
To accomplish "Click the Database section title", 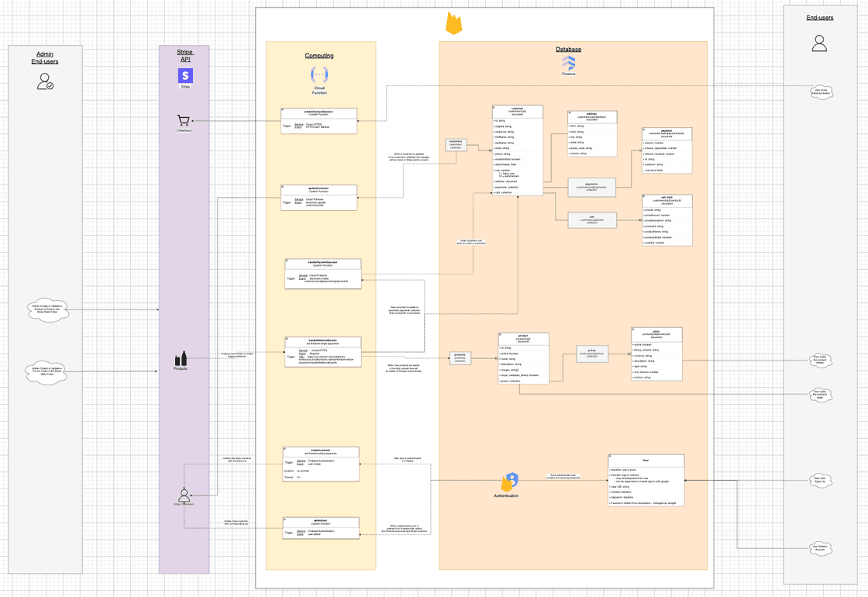I will (x=570, y=49).
